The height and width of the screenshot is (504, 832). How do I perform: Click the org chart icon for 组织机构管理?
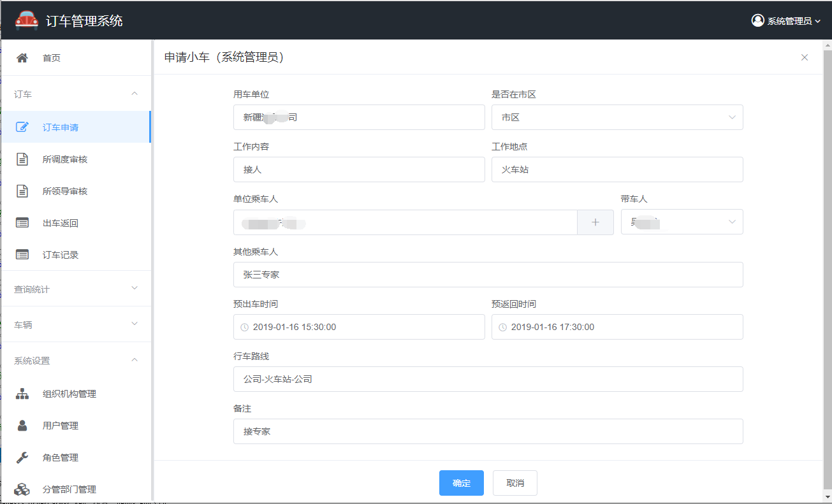click(x=22, y=394)
